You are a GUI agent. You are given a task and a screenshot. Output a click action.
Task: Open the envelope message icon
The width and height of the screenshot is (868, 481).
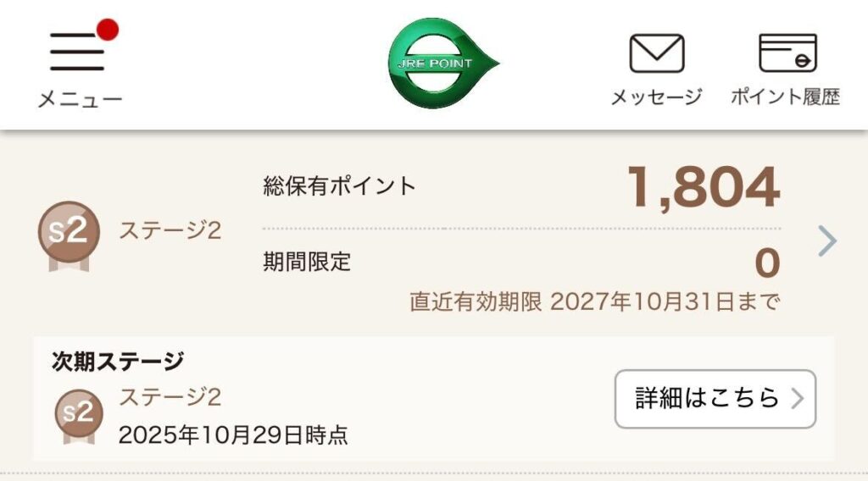[x=656, y=53]
